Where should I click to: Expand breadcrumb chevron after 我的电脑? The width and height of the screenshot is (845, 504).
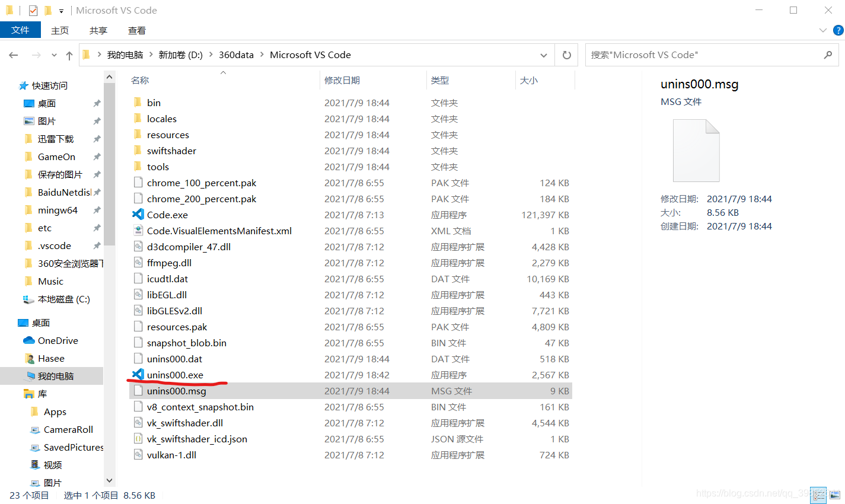[151, 55]
